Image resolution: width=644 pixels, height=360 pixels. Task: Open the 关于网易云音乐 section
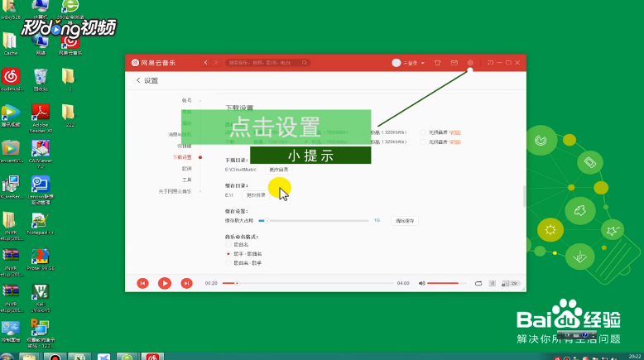coord(175,191)
